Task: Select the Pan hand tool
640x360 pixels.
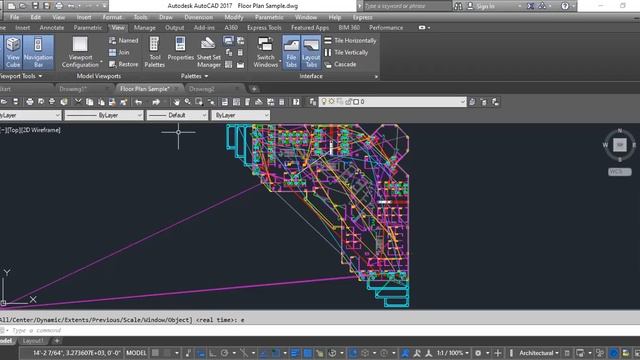Action: click(x=176, y=102)
